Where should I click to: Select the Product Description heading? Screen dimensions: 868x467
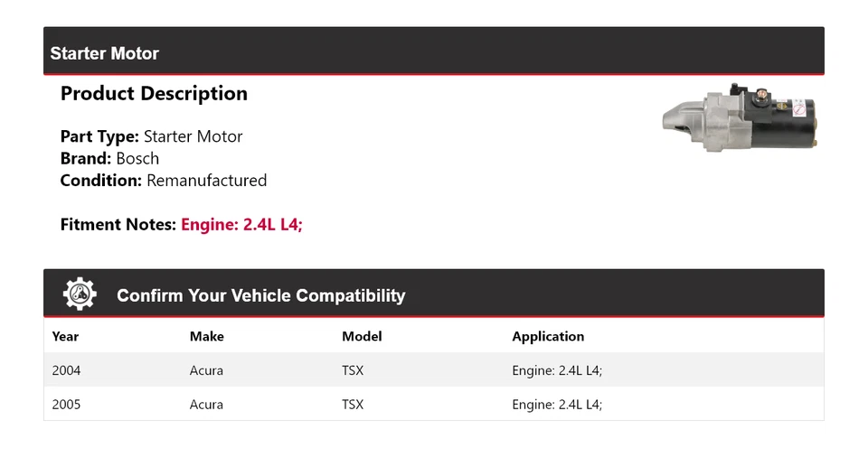[154, 94]
